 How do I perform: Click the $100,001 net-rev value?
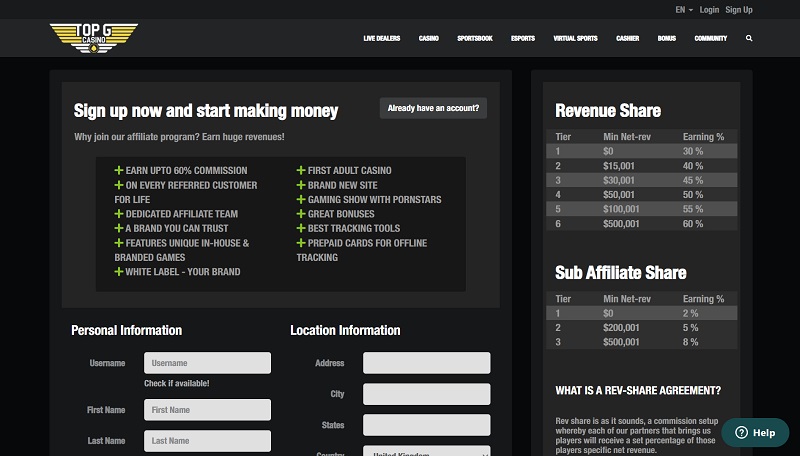point(621,209)
